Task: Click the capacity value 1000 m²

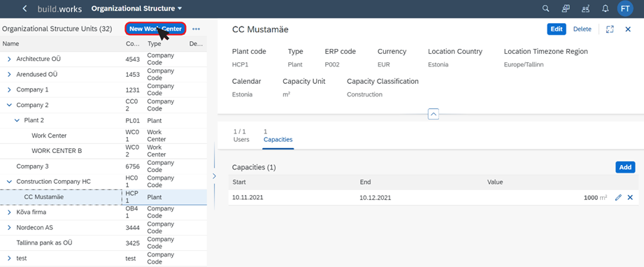Action: click(x=596, y=198)
